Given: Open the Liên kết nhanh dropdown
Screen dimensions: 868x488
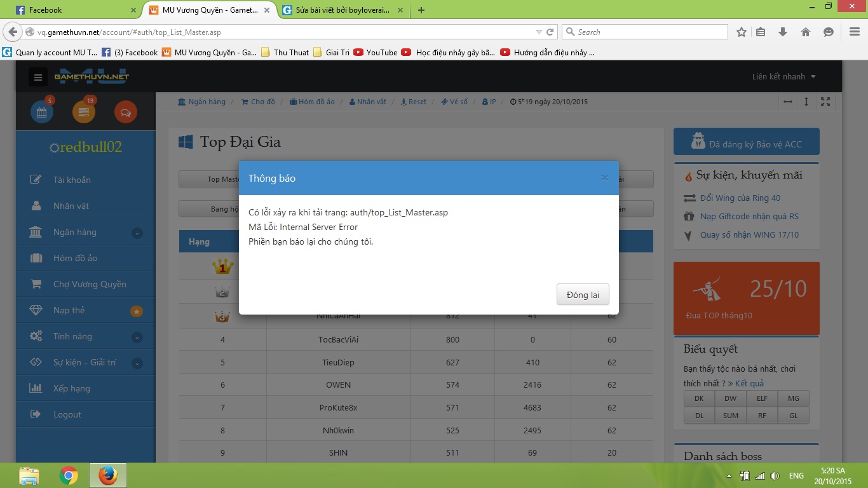Looking at the screenshot, I should (784, 77).
